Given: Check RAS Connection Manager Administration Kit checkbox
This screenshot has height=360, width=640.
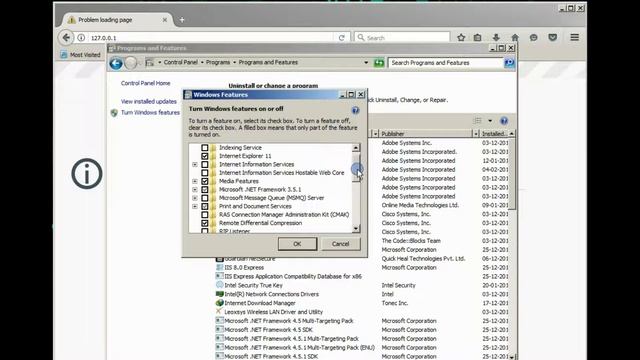Looking at the screenshot, I should pyautogui.click(x=204, y=215).
